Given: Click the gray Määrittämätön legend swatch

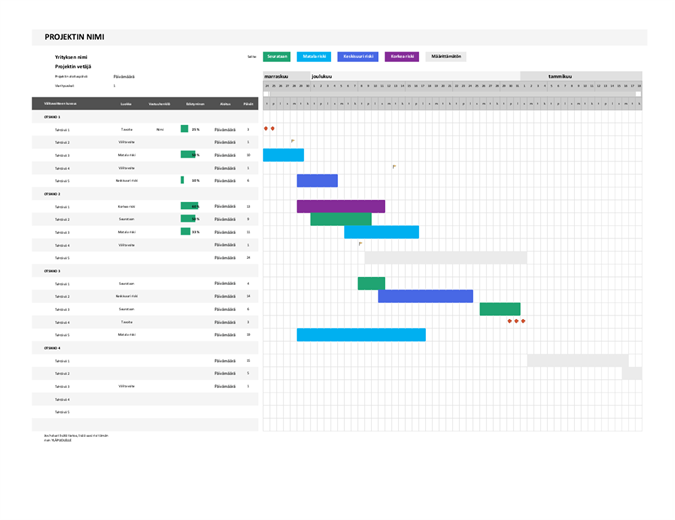Looking at the screenshot, I should tap(446, 56).
